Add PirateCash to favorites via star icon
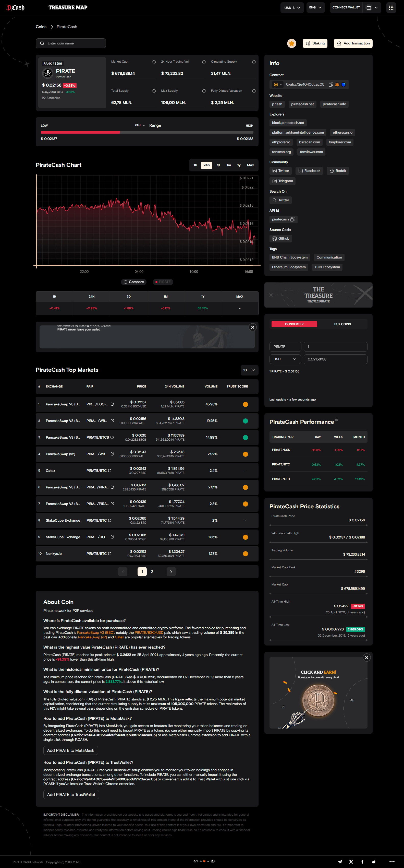Image resolution: width=404 pixels, height=868 pixels. [x=291, y=43]
